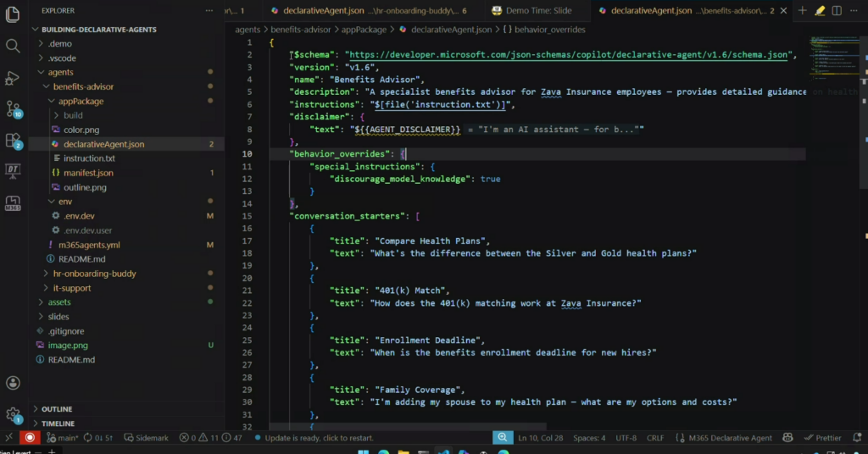Open the Accounts icon in activity bar
This screenshot has width=868, height=454.
click(x=13, y=383)
